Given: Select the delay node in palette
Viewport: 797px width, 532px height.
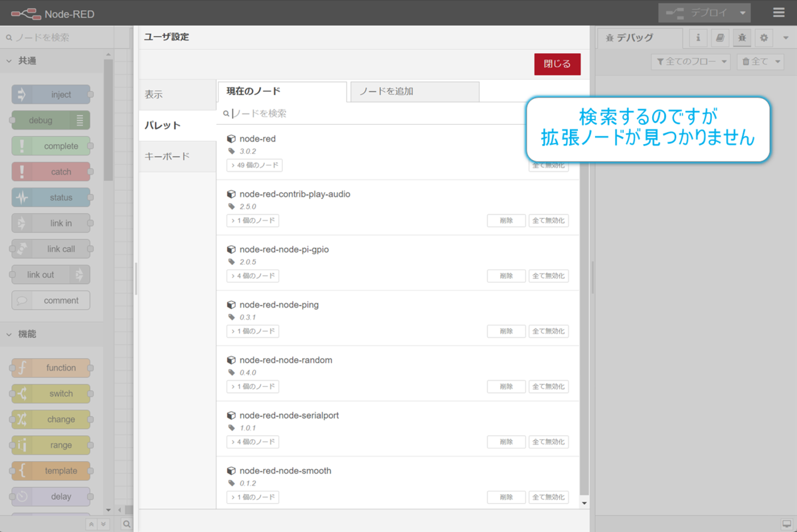Looking at the screenshot, I should (51, 497).
